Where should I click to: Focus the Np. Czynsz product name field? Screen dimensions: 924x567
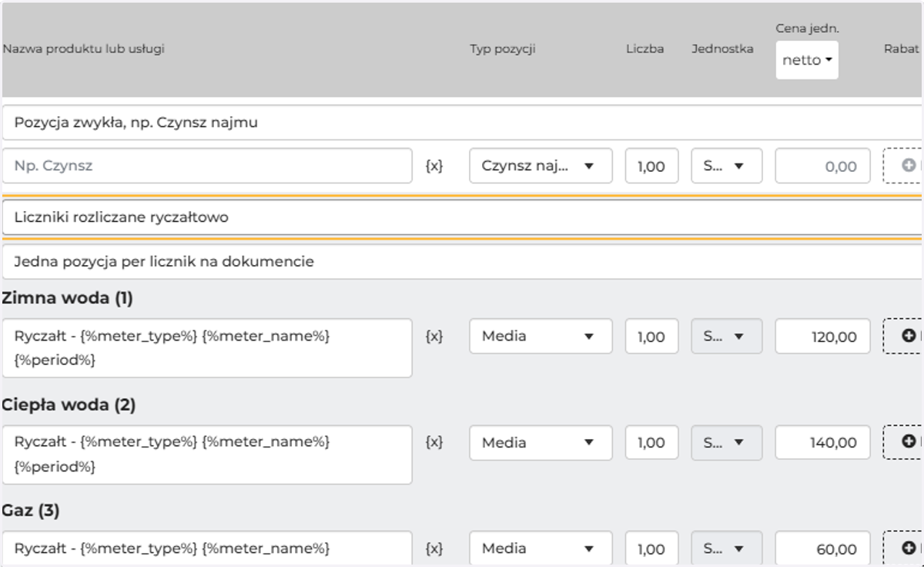(207, 166)
